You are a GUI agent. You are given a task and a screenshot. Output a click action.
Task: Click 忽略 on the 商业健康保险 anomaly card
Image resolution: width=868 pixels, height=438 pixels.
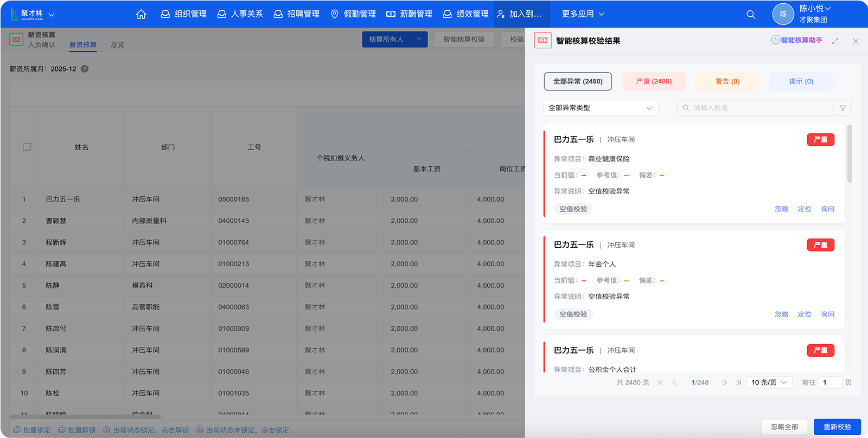pyautogui.click(x=782, y=209)
